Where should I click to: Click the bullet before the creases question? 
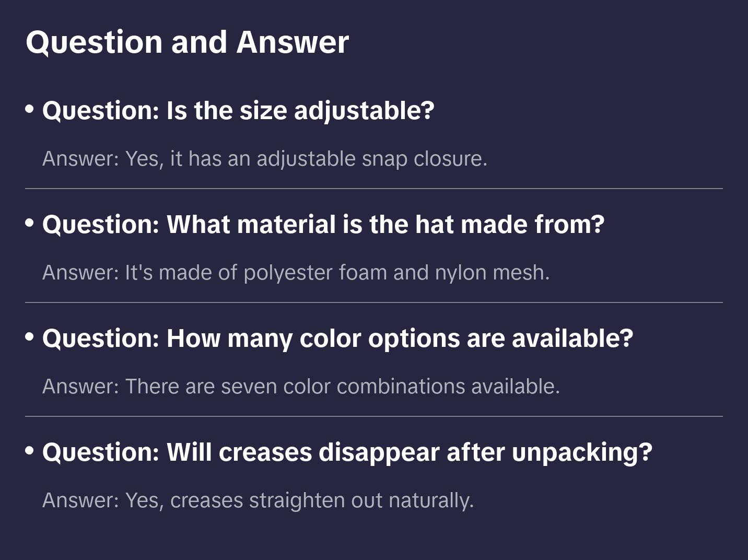[x=30, y=450]
